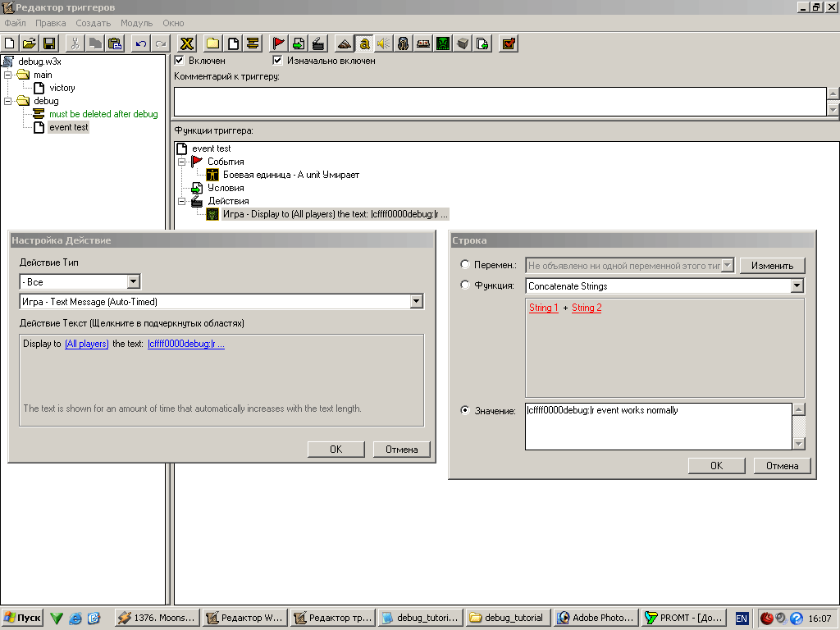Save with the floppy disk icon

click(49, 43)
